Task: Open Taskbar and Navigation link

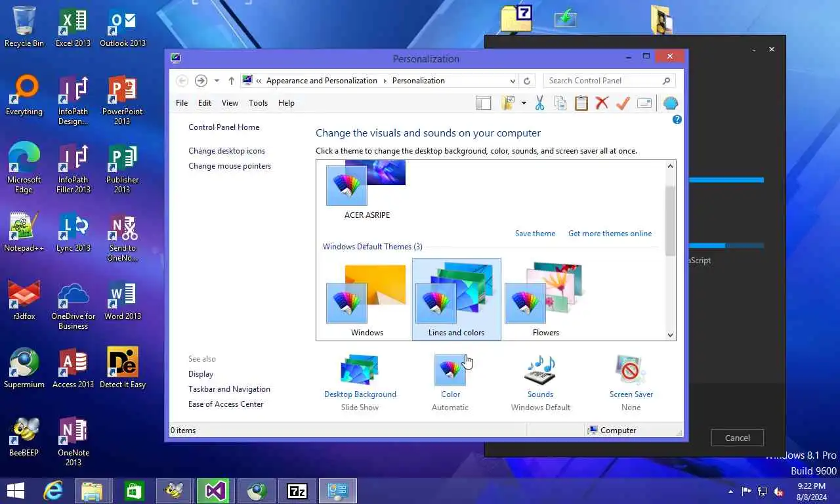Action: point(229,389)
